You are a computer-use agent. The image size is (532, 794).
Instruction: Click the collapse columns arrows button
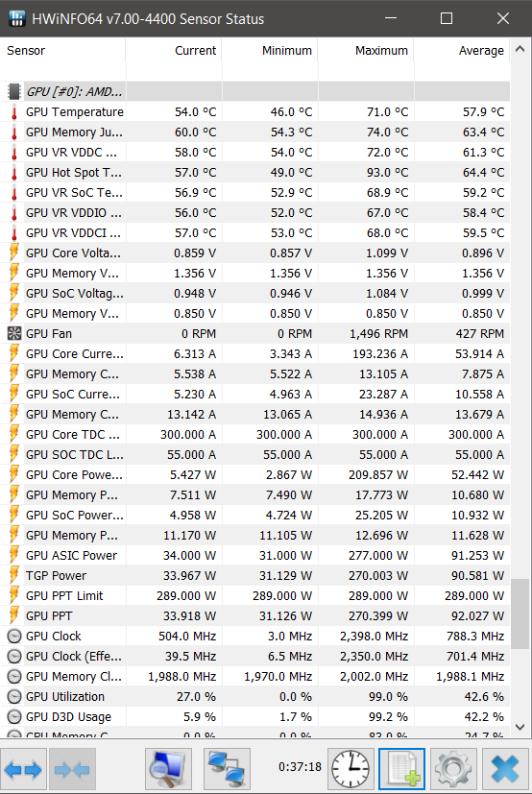(71, 770)
